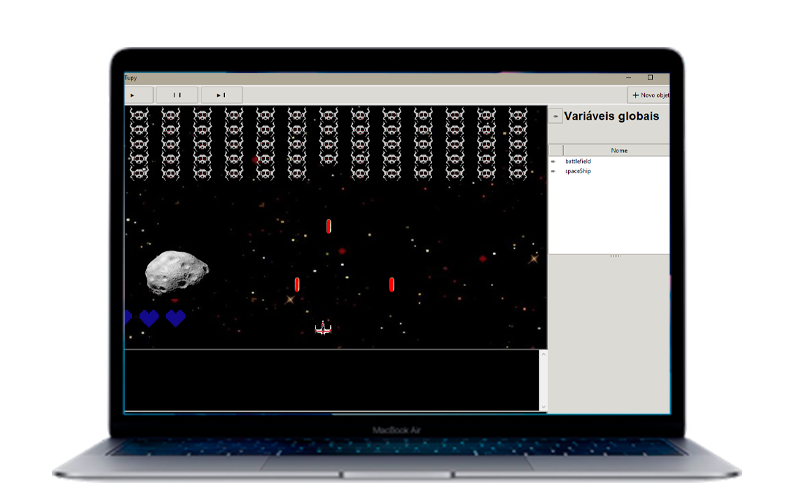Click the rightmost blue heart life icon
Image resolution: width=793 pixels, height=491 pixels.
(176, 318)
